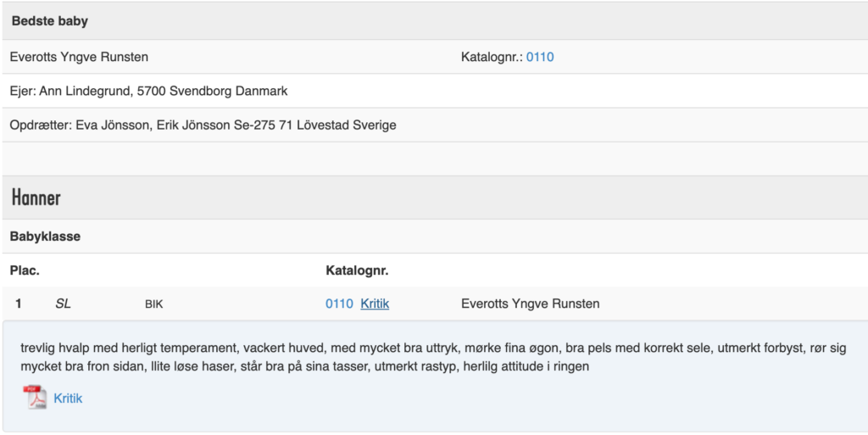Screen dimensions: 868x435
Task: Click the SL rating in the first row
Action: [x=63, y=304]
